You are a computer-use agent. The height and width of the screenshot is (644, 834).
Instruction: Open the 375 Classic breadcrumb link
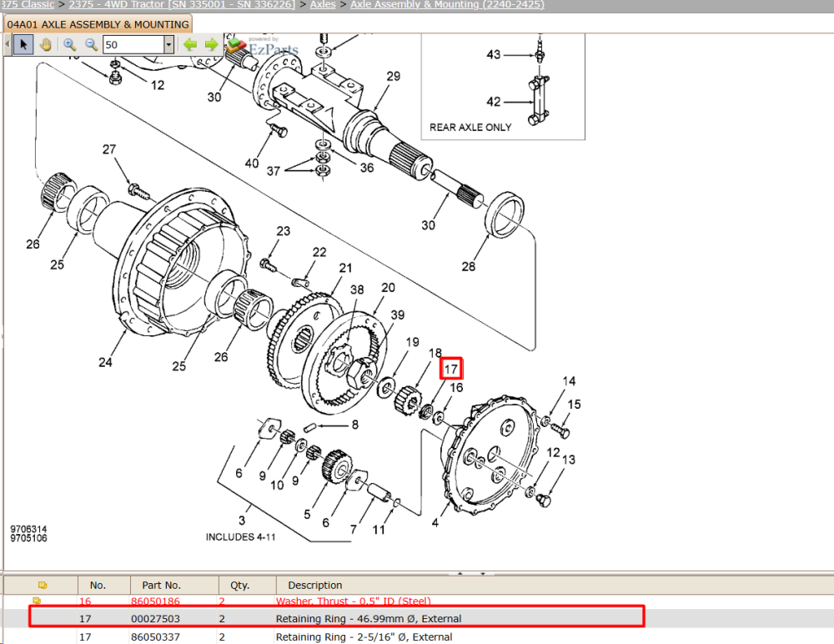28,4
